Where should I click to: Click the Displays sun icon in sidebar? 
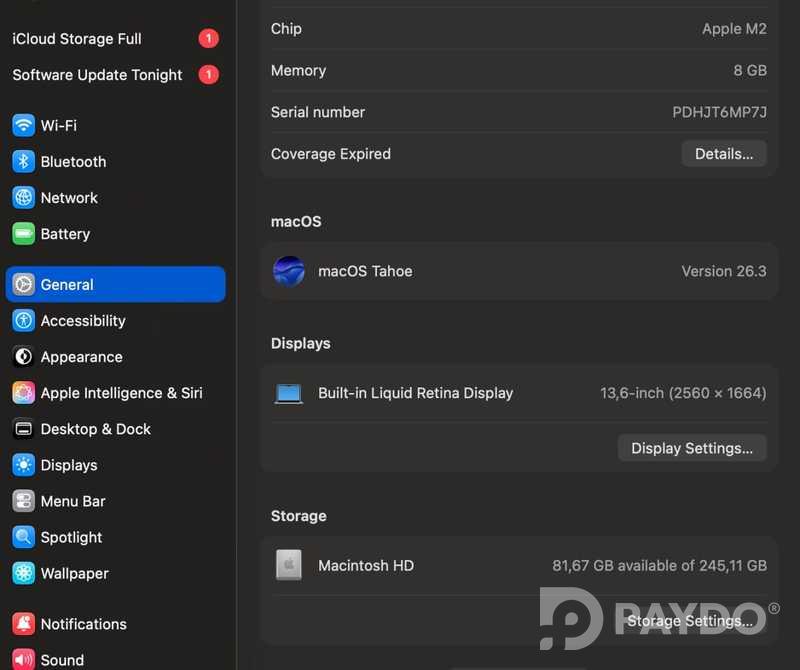click(23, 465)
